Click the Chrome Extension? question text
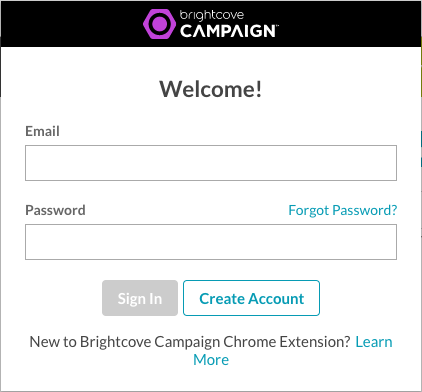The image size is (422, 392). [287, 342]
